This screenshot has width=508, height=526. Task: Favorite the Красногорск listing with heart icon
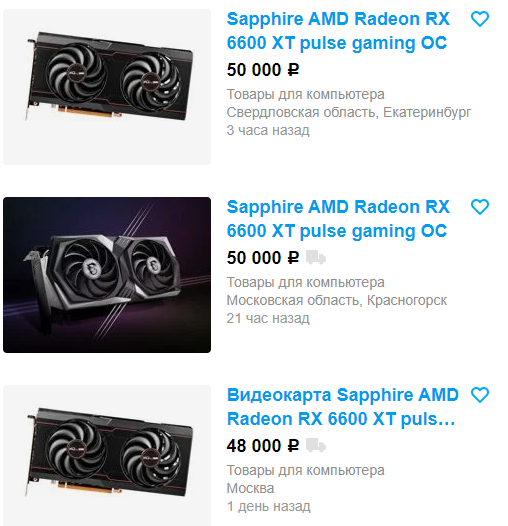pos(480,207)
